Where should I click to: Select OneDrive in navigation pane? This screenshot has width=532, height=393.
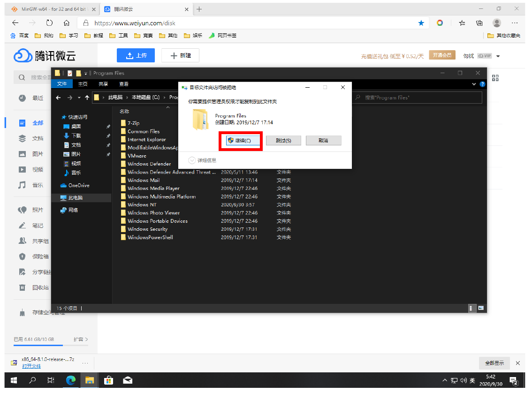pos(78,185)
